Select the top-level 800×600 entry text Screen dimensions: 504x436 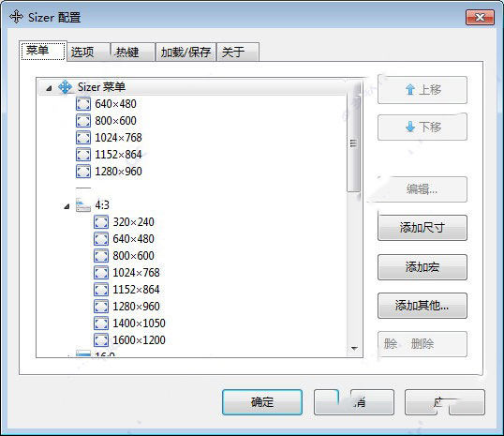(x=115, y=121)
